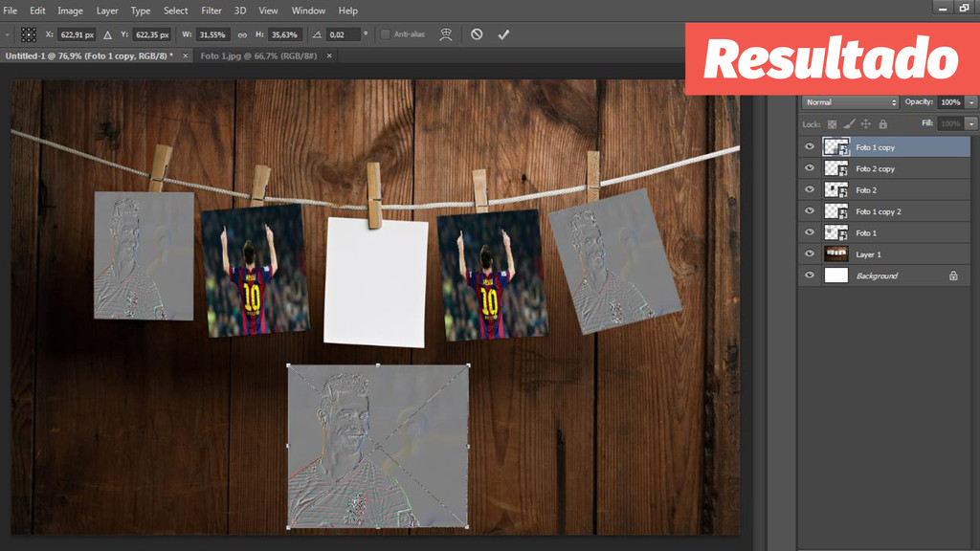
Task: Click the width percentage input field
Action: [213, 34]
